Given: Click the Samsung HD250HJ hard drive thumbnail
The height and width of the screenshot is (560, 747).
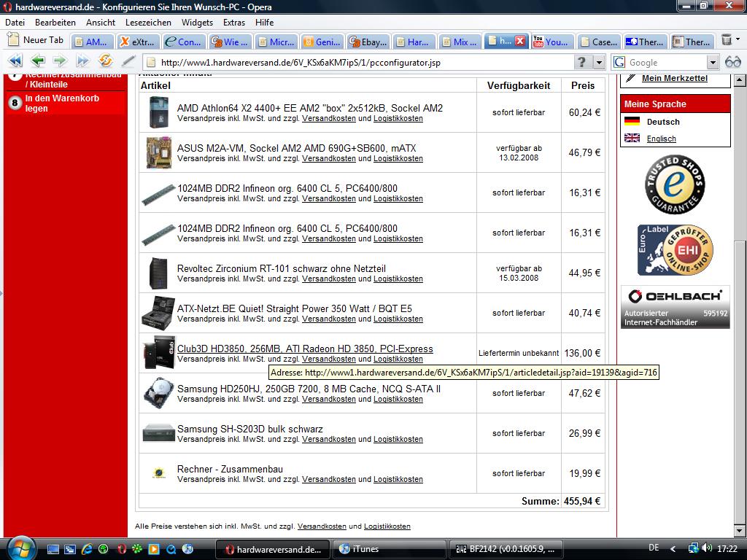Looking at the screenshot, I should click(158, 393).
